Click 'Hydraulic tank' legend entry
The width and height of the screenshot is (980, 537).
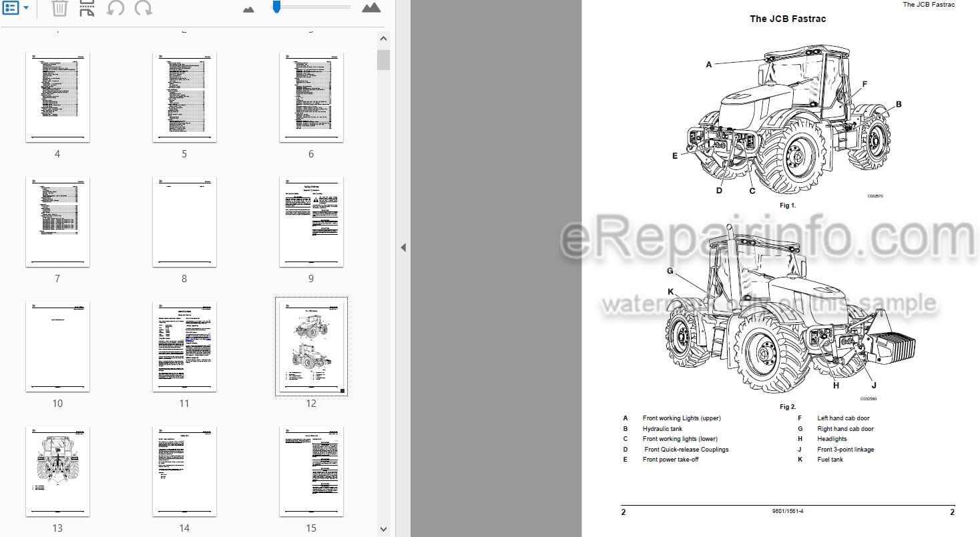[662, 429]
